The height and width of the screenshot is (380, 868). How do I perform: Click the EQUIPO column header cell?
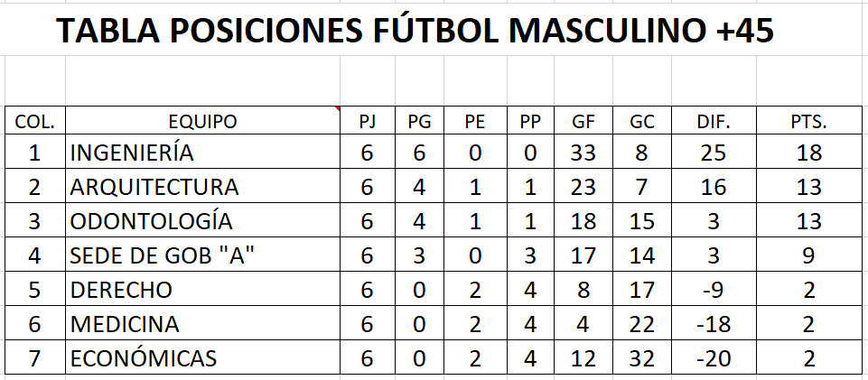(202, 121)
